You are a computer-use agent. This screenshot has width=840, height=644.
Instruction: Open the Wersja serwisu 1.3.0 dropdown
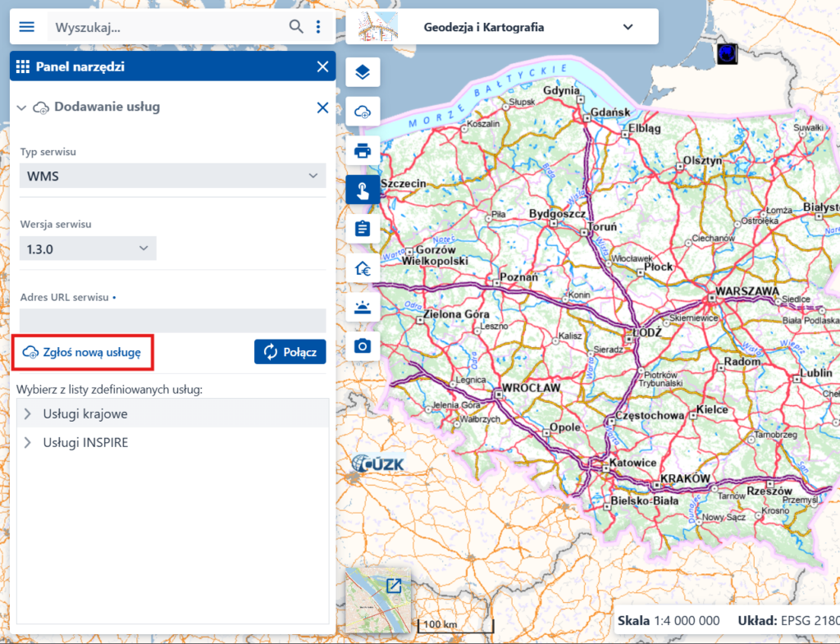pos(88,249)
